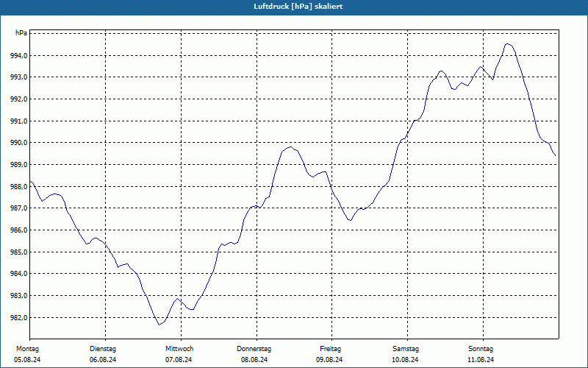Click the date 07.08.24

179,360
